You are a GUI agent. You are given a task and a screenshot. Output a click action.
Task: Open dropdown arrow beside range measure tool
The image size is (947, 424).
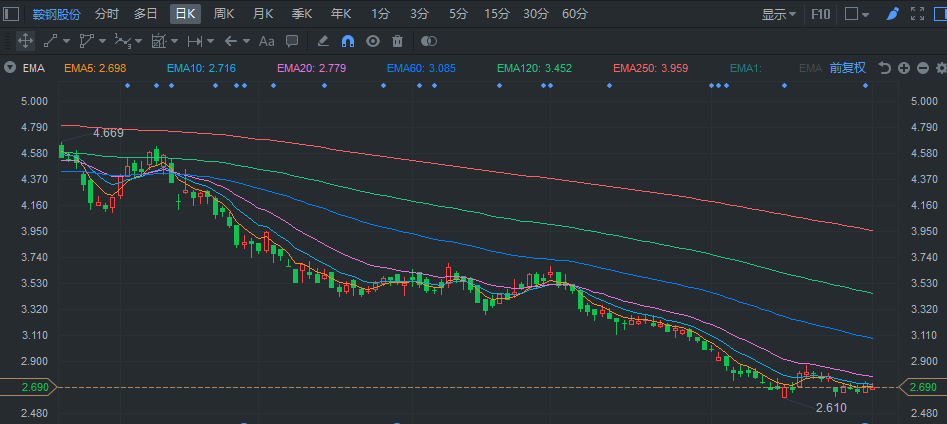(210, 41)
